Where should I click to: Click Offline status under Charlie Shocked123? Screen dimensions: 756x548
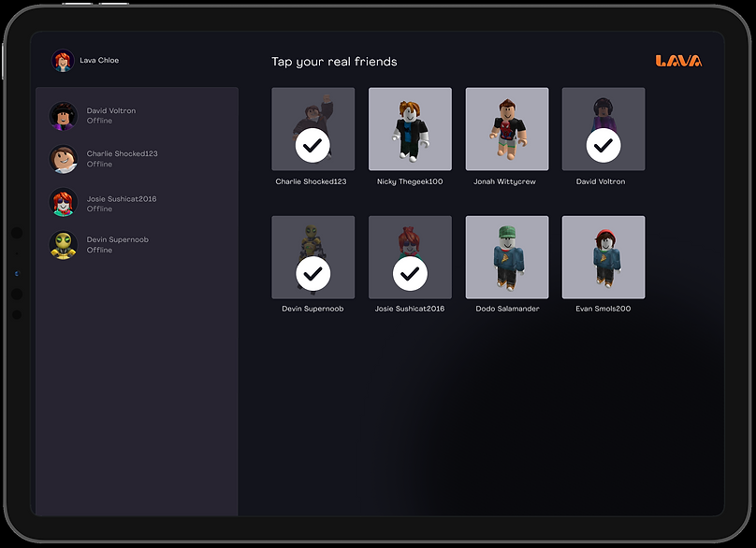tap(99, 164)
